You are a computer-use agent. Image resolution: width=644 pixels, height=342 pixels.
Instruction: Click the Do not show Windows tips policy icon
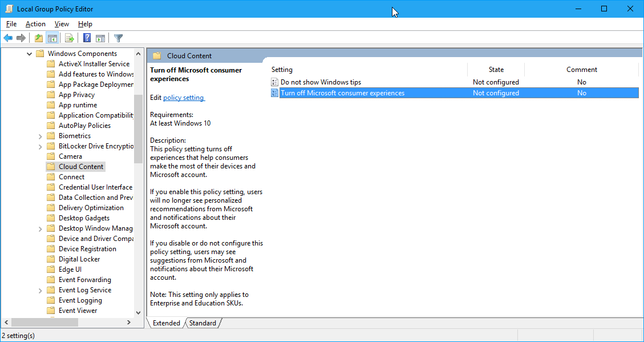click(275, 82)
